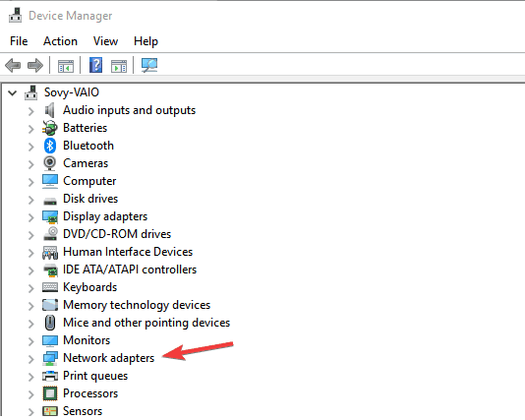The height and width of the screenshot is (420, 525).
Task: Expand Mice and other pointing devices chevron
Action: point(30,324)
